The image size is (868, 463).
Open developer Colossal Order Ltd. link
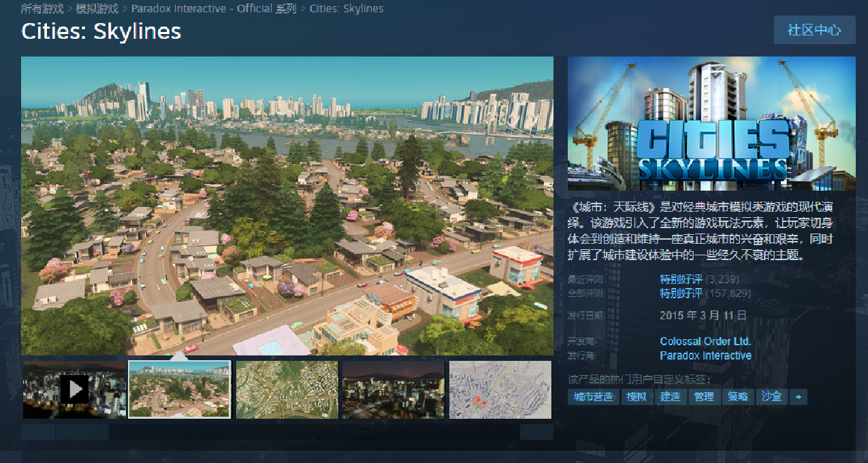705,341
